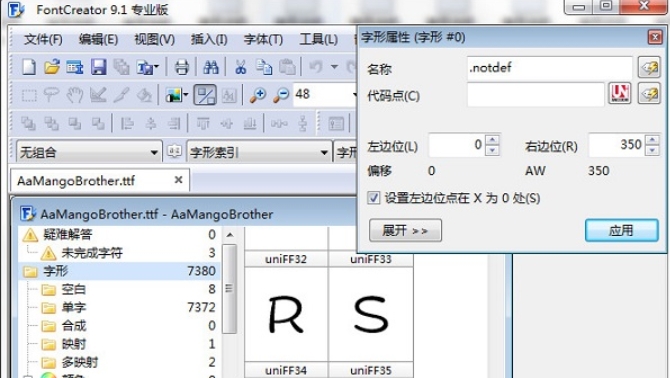Open Find with binoculars icon

coord(211,67)
